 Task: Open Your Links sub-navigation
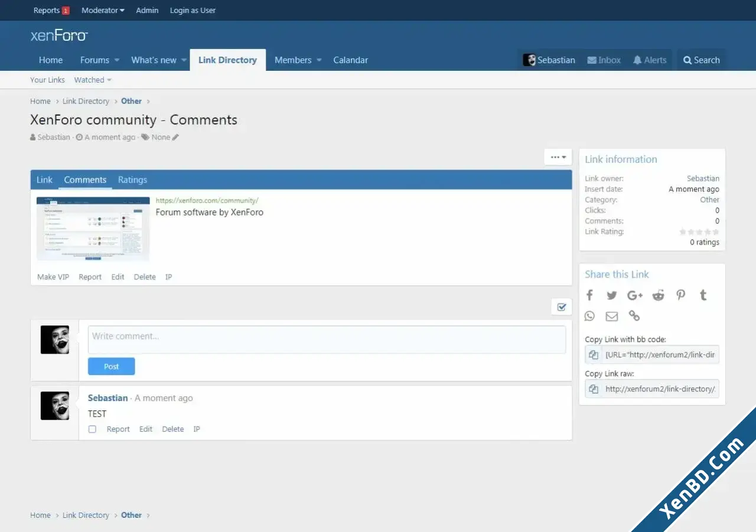(x=47, y=80)
